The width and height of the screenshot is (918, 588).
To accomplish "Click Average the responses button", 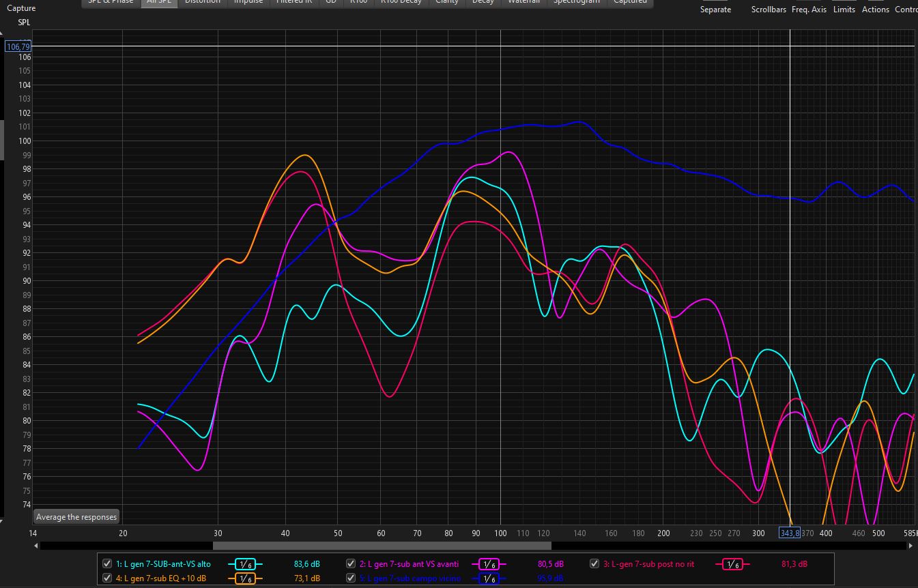I will pyautogui.click(x=76, y=517).
